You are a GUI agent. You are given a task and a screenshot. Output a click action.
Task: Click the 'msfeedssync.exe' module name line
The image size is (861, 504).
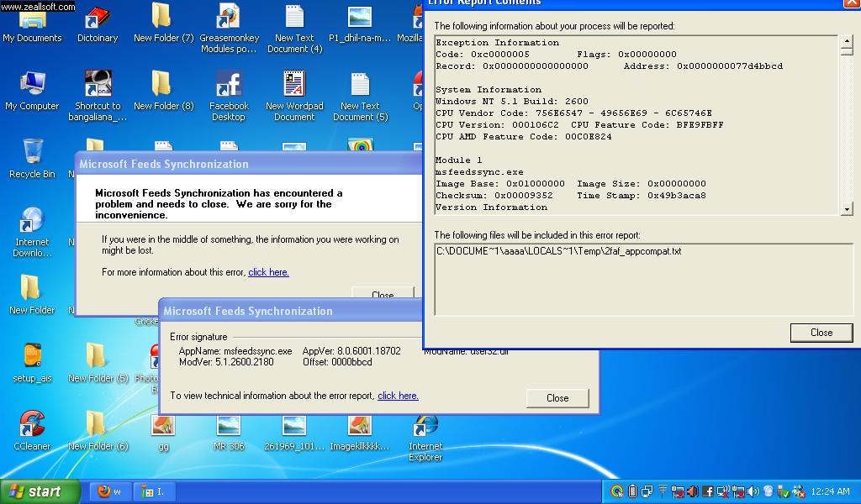tap(479, 171)
